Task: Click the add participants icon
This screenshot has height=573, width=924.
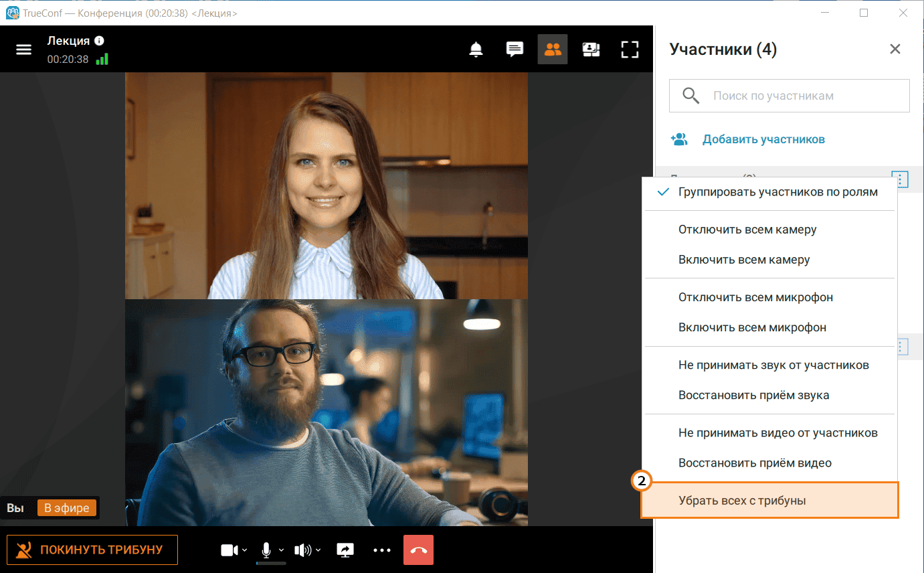Action: (679, 139)
